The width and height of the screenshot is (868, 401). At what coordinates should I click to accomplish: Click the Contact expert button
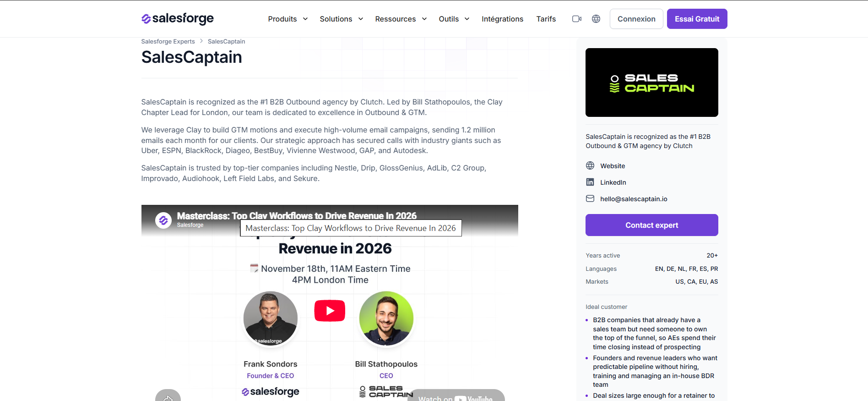tap(652, 225)
